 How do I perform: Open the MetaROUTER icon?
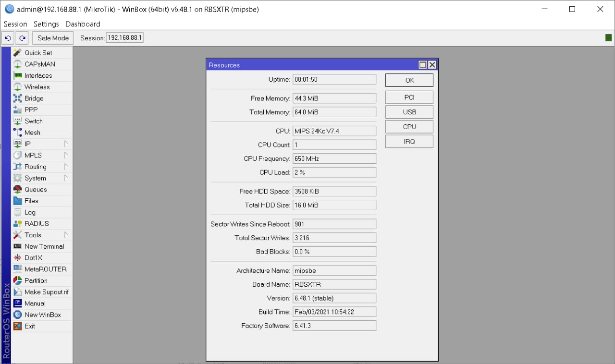[17, 269]
